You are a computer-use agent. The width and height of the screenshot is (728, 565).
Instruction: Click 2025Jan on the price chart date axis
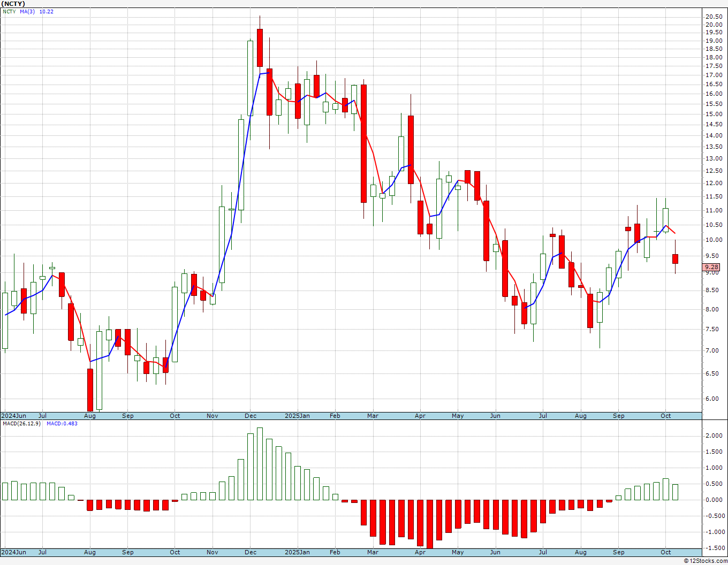pyautogui.click(x=297, y=416)
